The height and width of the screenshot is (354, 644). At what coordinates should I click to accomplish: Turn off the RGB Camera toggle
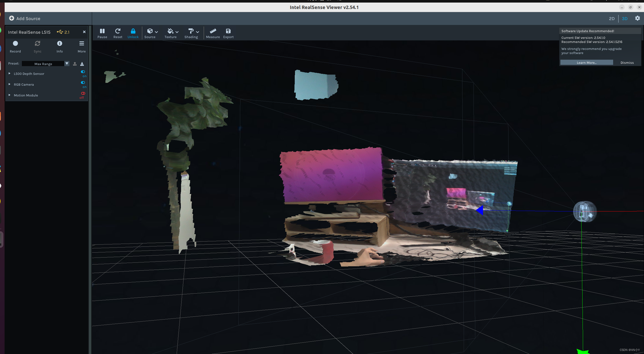(x=83, y=83)
